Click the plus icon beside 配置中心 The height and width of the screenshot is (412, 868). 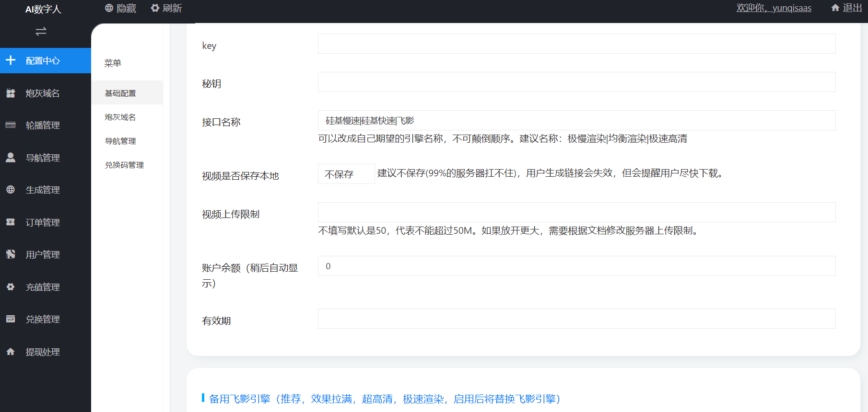11,60
